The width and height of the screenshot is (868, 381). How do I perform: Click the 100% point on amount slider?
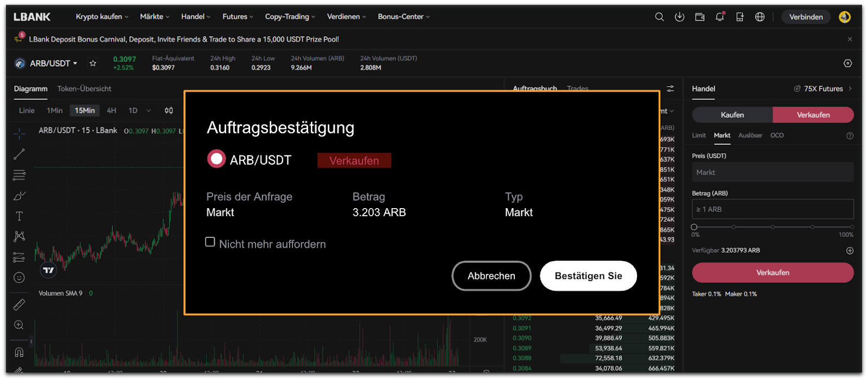pos(852,227)
